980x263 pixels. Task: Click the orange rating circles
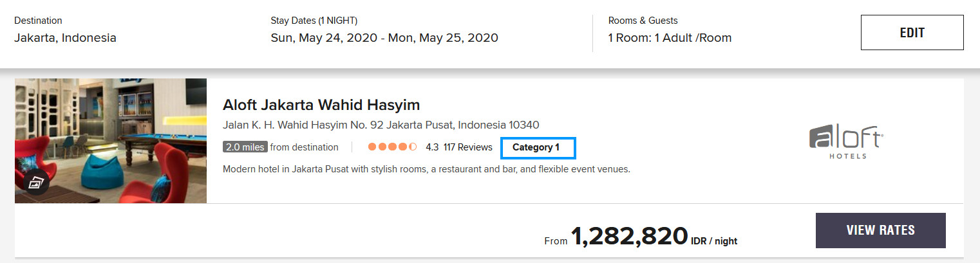coord(392,147)
